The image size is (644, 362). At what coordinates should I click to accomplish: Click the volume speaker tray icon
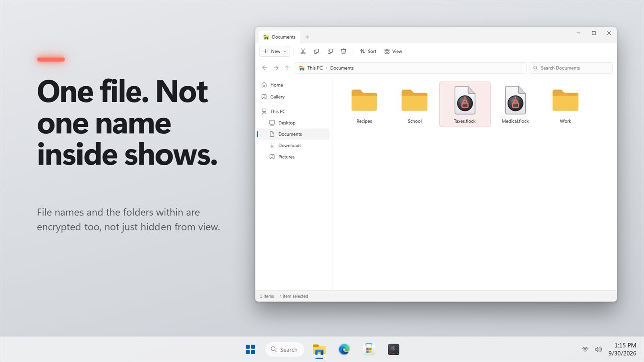point(598,349)
